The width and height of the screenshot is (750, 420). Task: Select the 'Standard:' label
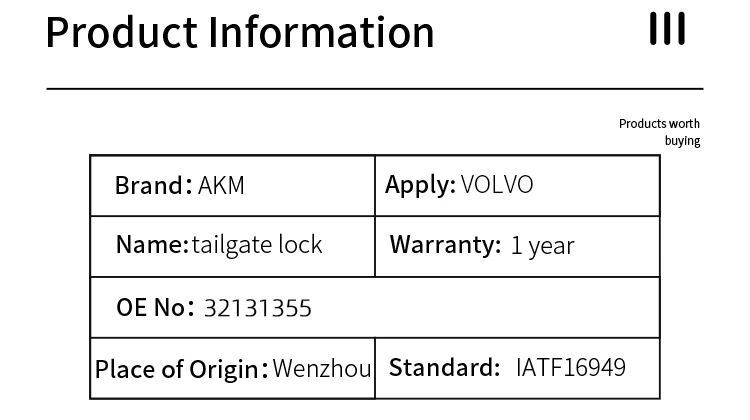click(x=444, y=367)
